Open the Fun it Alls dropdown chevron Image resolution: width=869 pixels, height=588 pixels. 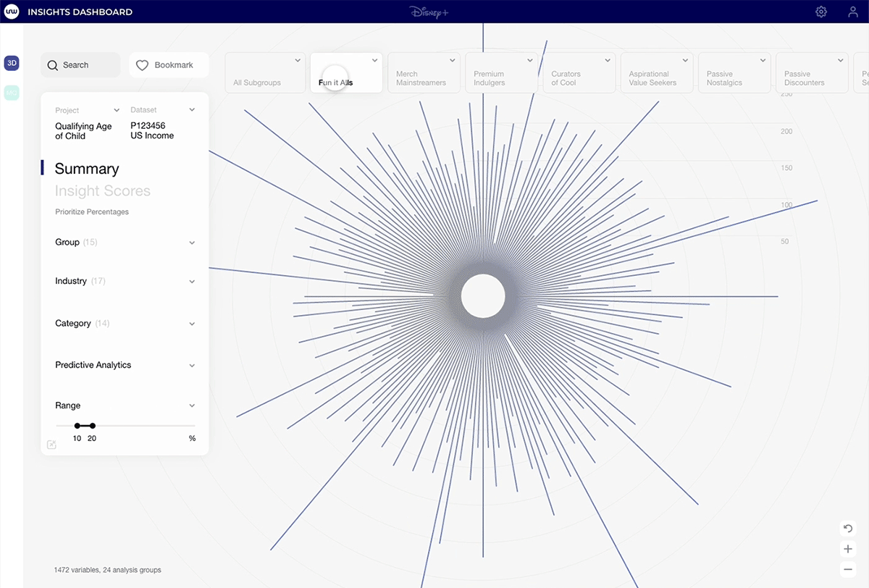click(374, 60)
